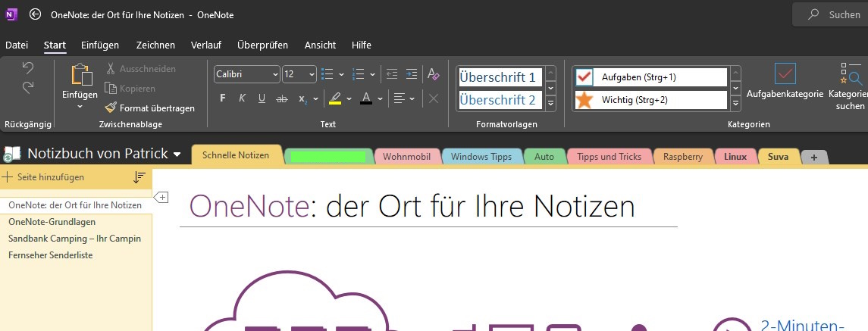Increase the paragraph indent
The width and height of the screenshot is (868, 331).
click(x=412, y=73)
